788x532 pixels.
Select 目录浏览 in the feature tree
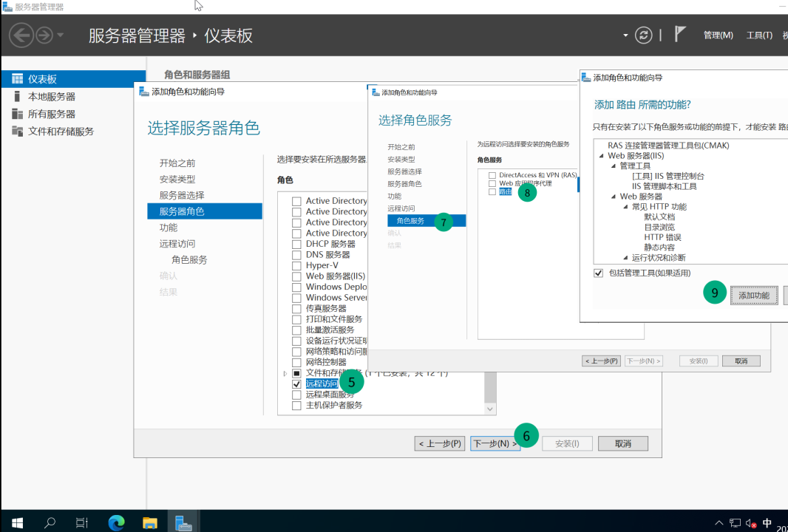pos(659,227)
